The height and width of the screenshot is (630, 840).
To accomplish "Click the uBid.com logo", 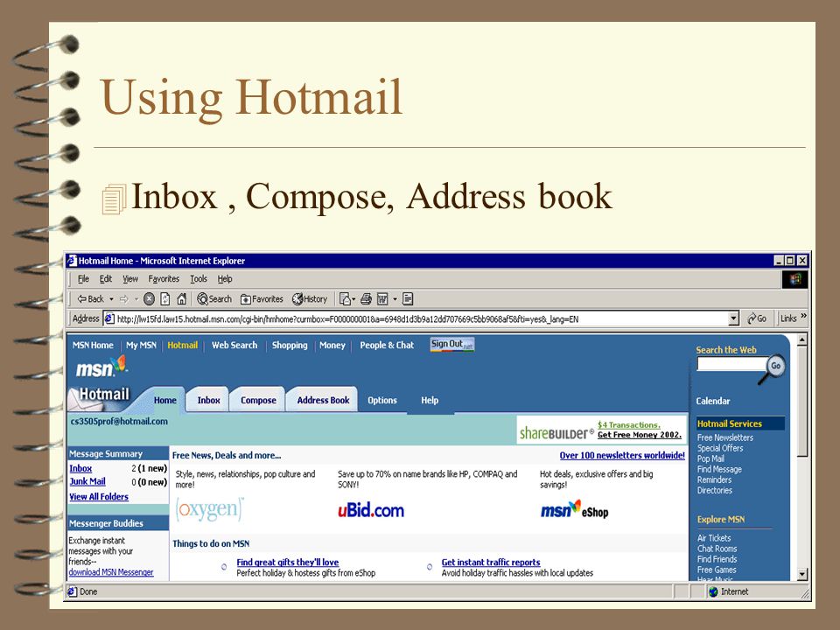I will coord(371,510).
